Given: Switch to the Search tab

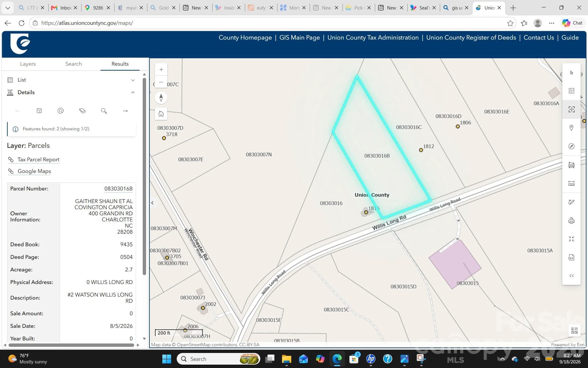Looking at the screenshot, I should (73, 64).
